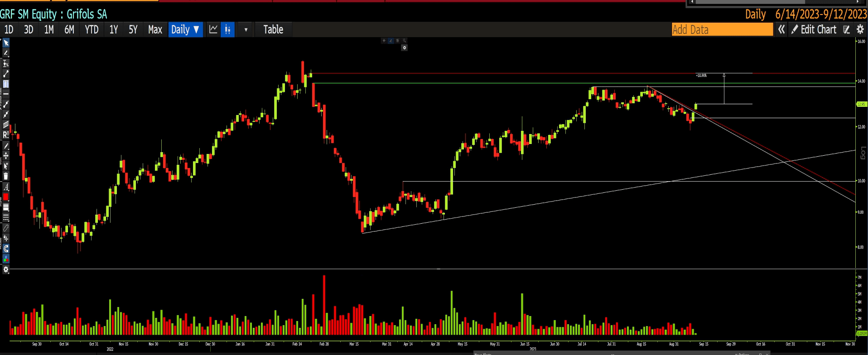Click the horizontal scrollbar thumb at top
The image size is (868, 355).
click(750, 2)
